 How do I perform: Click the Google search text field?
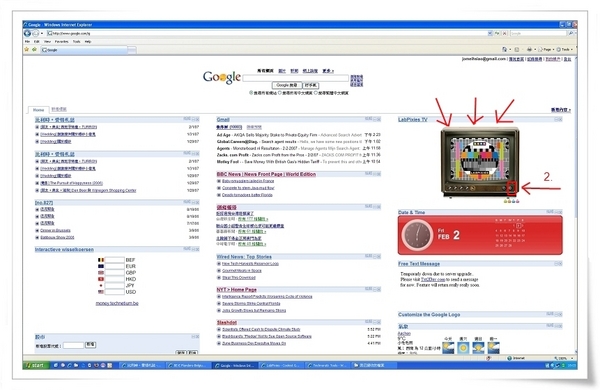[x=295, y=78]
